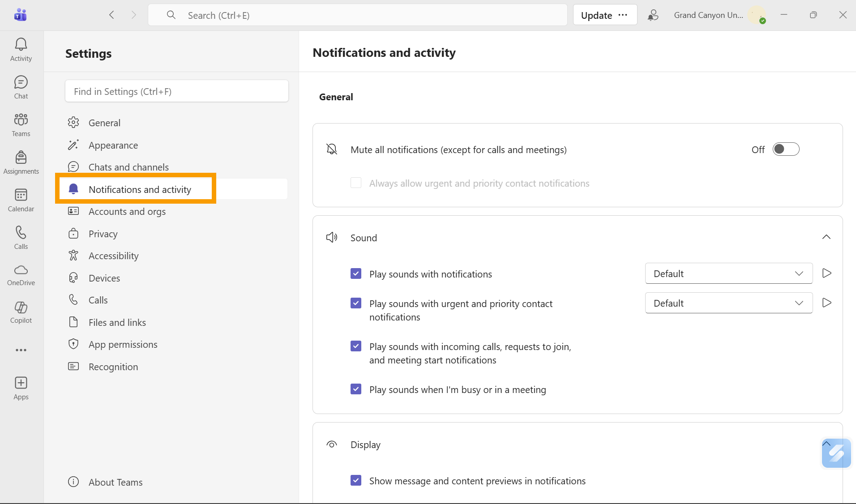This screenshot has width=856, height=504.
Task: Toggle Mute all notifications switch
Action: (x=786, y=149)
